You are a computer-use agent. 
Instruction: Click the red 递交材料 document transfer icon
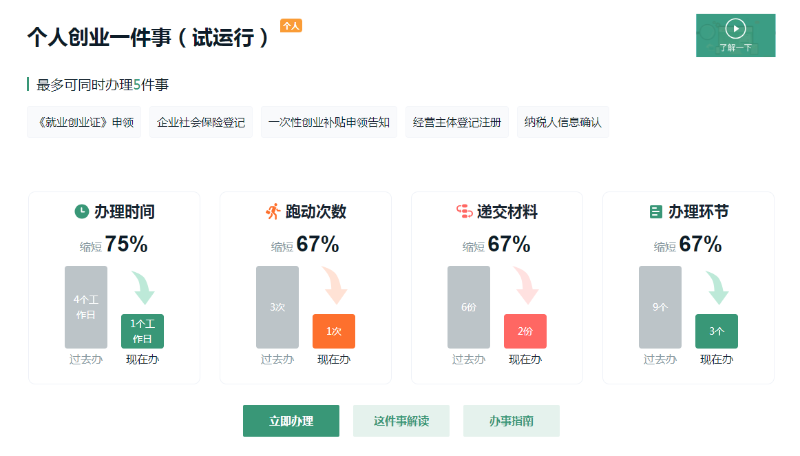[x=464, y=211]
